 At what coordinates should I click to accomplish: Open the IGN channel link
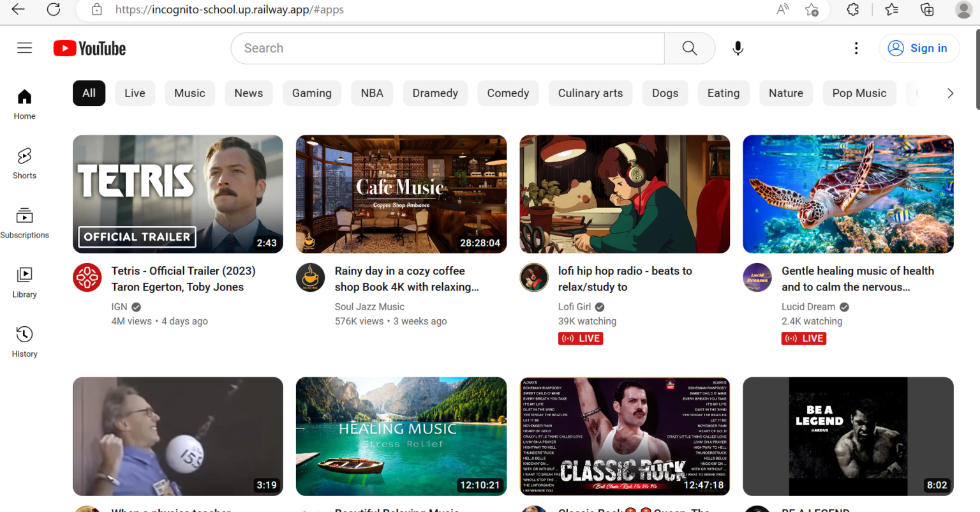click(x=119, y=306)
